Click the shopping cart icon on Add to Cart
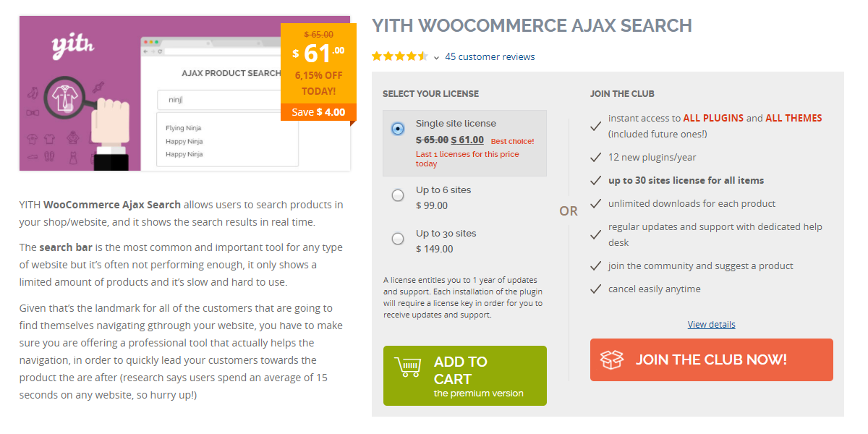Screen dimensions: 868x434 [407, 367]
